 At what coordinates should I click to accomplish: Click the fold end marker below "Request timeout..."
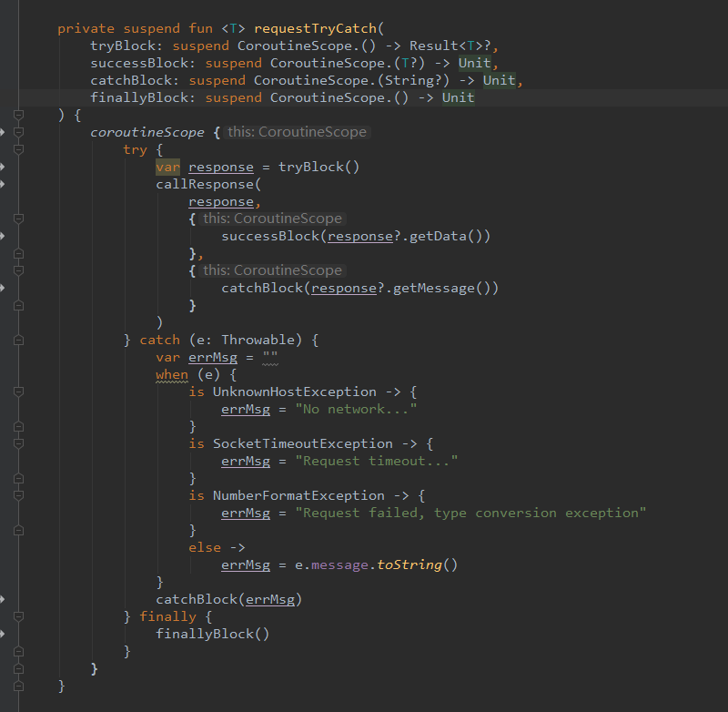18,478
